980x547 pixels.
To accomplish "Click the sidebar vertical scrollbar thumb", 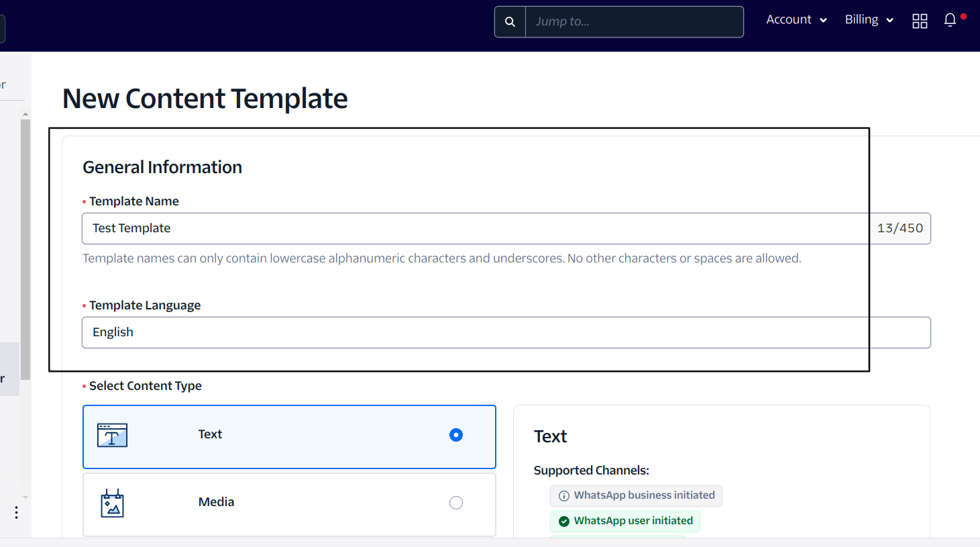I will [25, 250].
